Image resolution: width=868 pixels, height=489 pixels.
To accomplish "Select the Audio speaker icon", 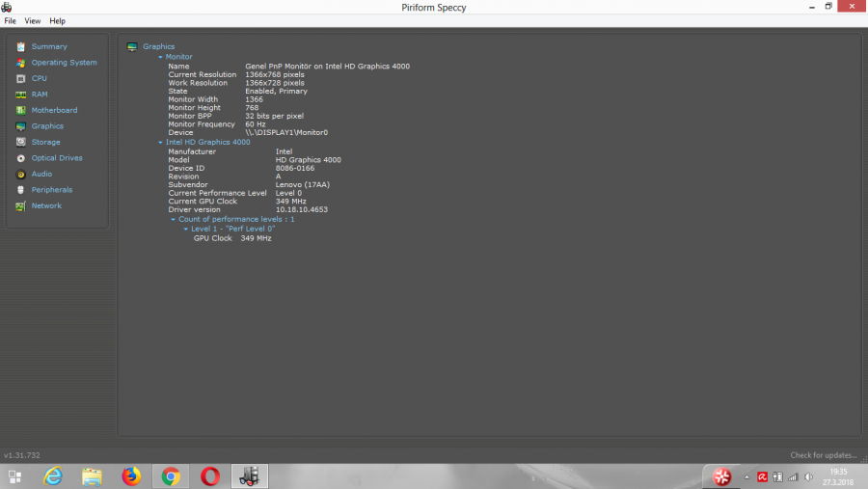I will [x=20, y=174].
